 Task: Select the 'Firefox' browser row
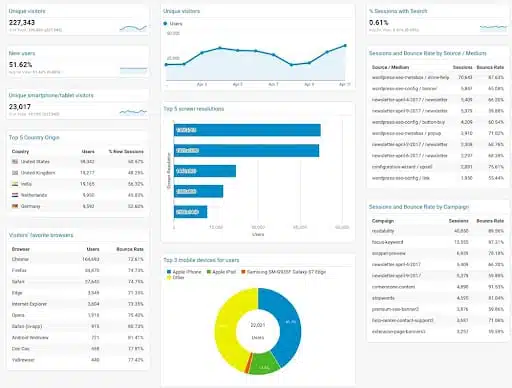point(78,270)
